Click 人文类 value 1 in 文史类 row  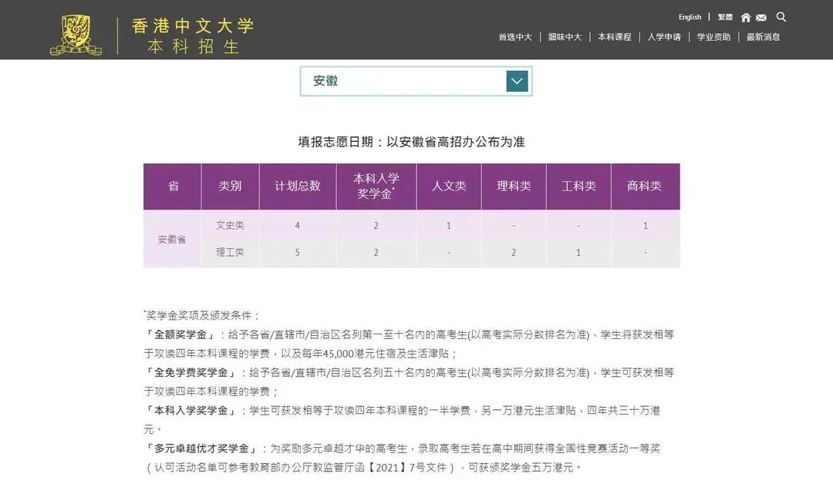coord(449,226)
